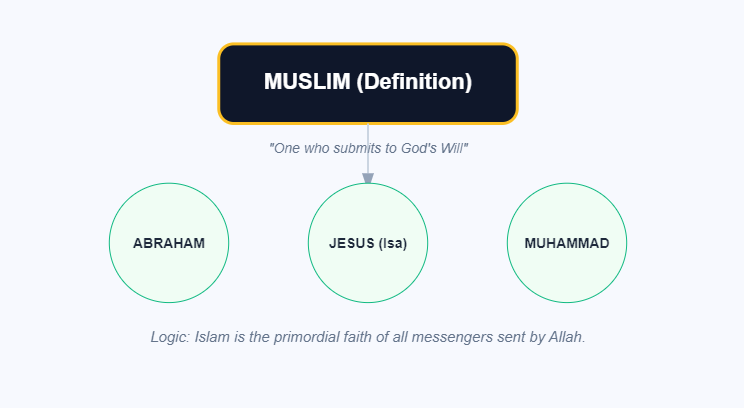Click the "(Isa)" text in the middle circle
The height and width of the screenshot is (408, 744).
pyautogui.click(x=391, y=243)
